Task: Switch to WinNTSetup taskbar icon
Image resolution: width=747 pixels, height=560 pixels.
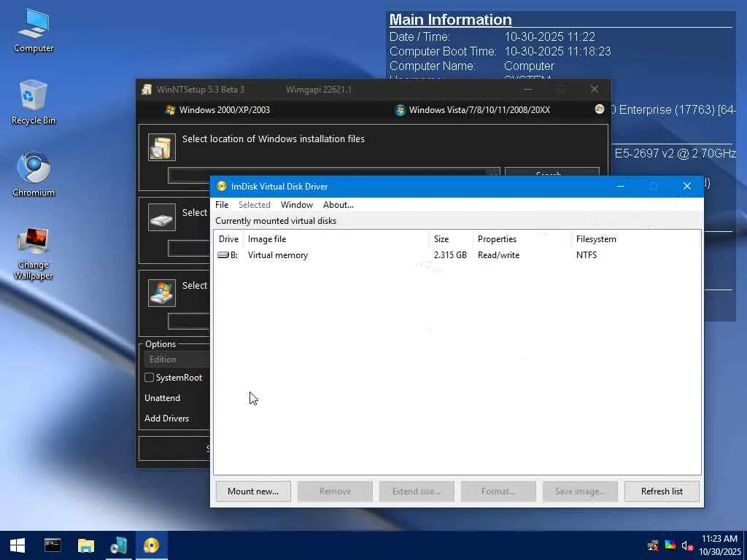Action: pos(118,545)
